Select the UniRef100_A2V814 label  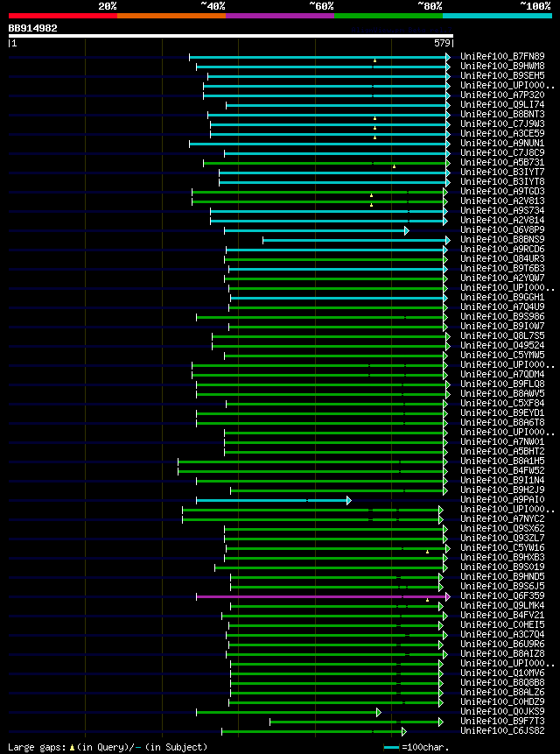(502, 220)
